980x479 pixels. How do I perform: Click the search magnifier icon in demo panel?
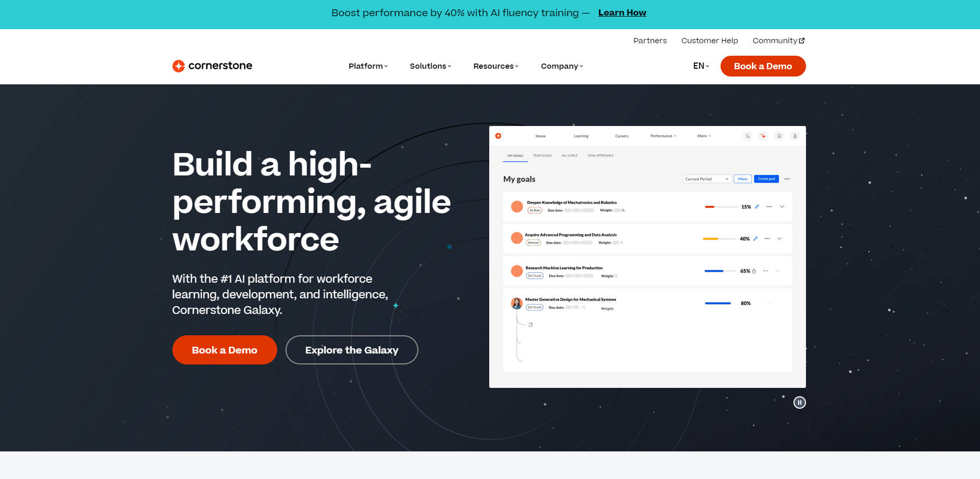click(x=747, y=136)
